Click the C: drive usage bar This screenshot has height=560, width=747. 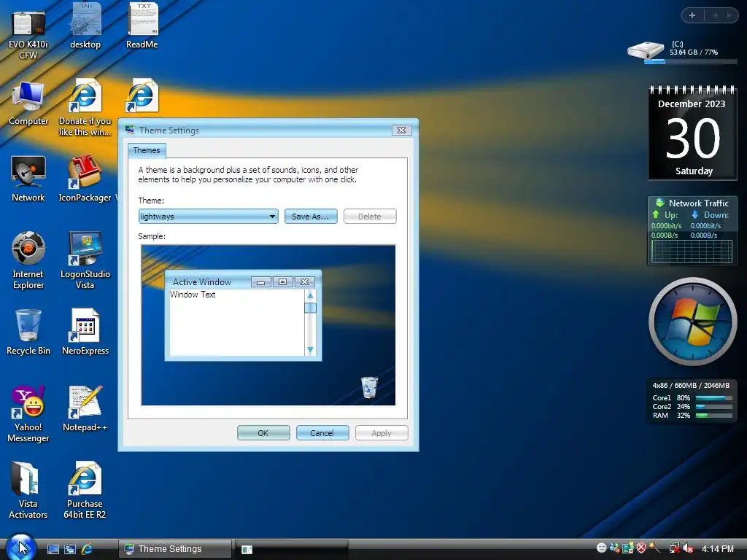[690, 61]
